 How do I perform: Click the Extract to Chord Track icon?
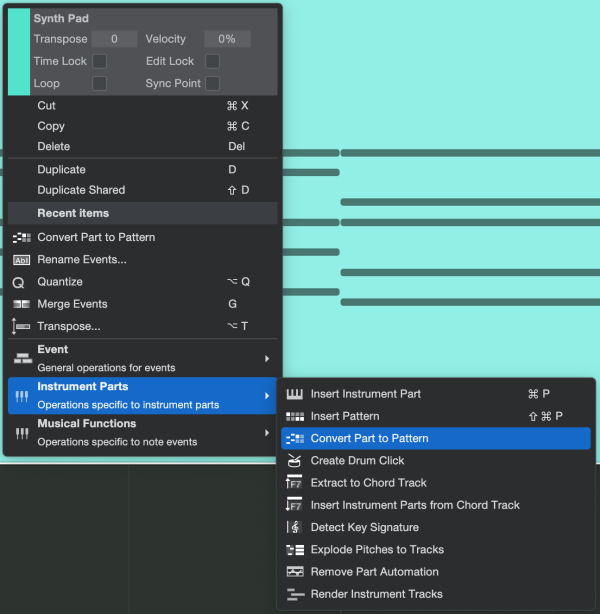(294, 482)
